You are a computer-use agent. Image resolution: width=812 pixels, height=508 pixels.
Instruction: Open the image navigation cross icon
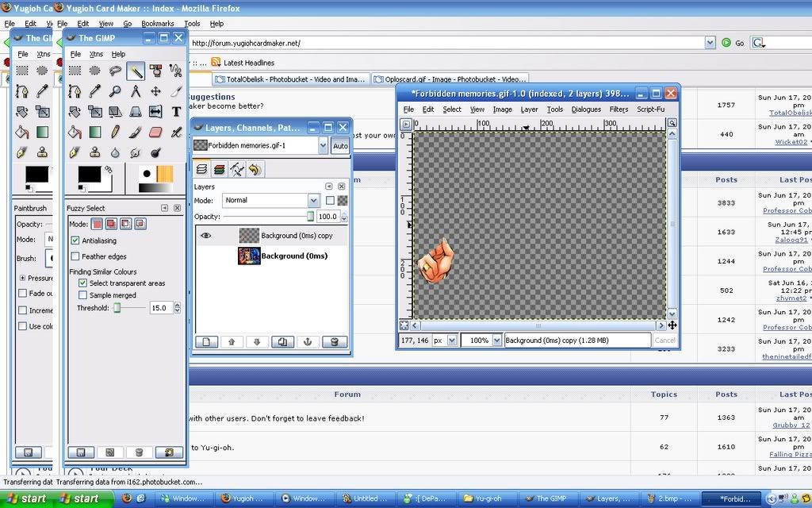pyautogui.click(x=672, y=325)
